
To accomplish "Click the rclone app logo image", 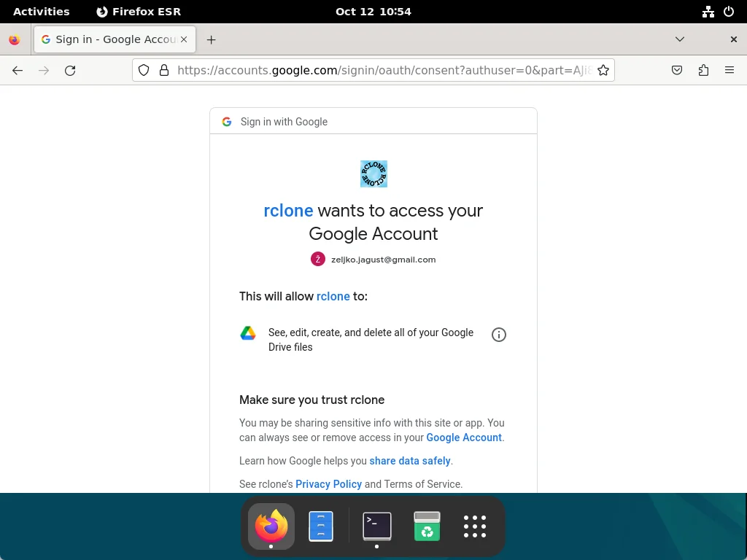I will click(x=373, y=174).
